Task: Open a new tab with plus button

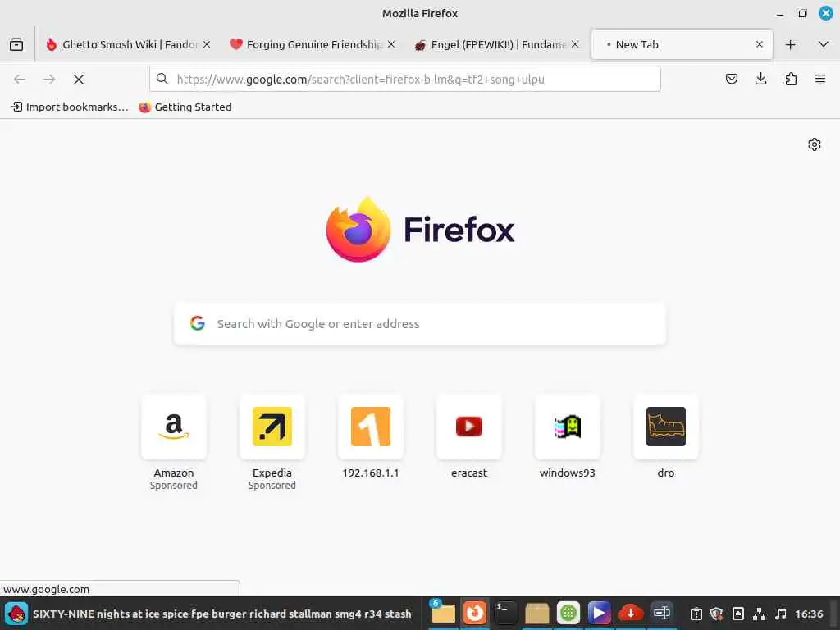Action: coord(790,44)
